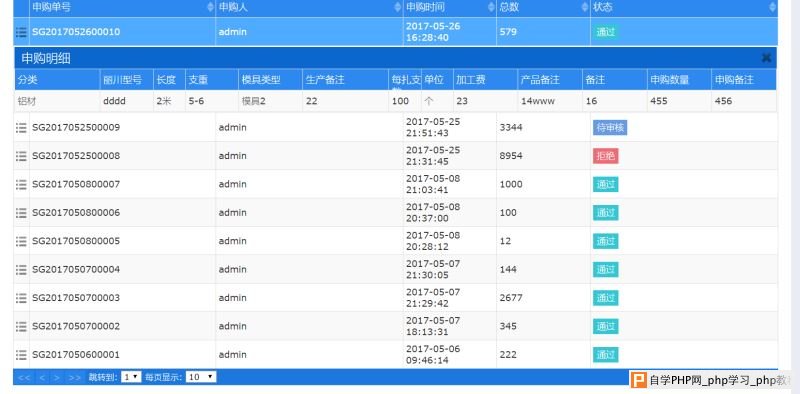Click 通过 badge for SG2017050600001
The image size is (800, 394).
tap(606, 355)
